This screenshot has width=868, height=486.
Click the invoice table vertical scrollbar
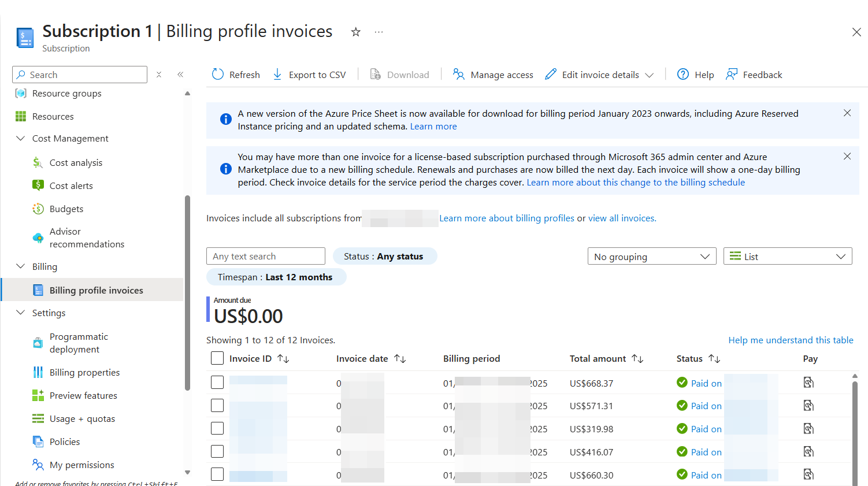[x=855, y=433]
